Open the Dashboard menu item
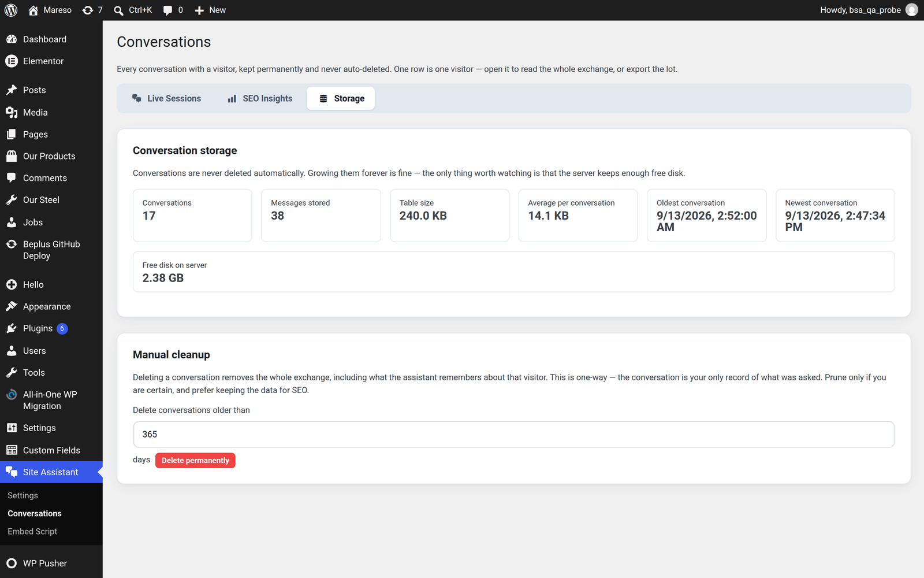This screenshot has width=924, height=578. click(51, 39)
